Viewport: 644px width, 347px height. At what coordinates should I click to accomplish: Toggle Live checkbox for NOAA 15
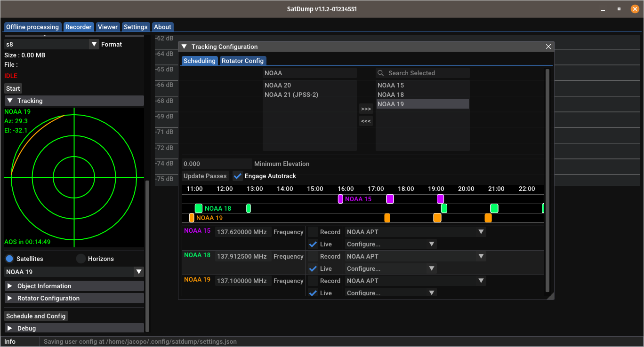(x=313, y=244)
